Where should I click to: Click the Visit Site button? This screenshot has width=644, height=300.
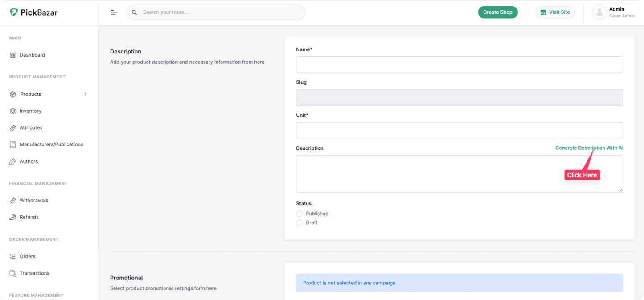point(555,12)
